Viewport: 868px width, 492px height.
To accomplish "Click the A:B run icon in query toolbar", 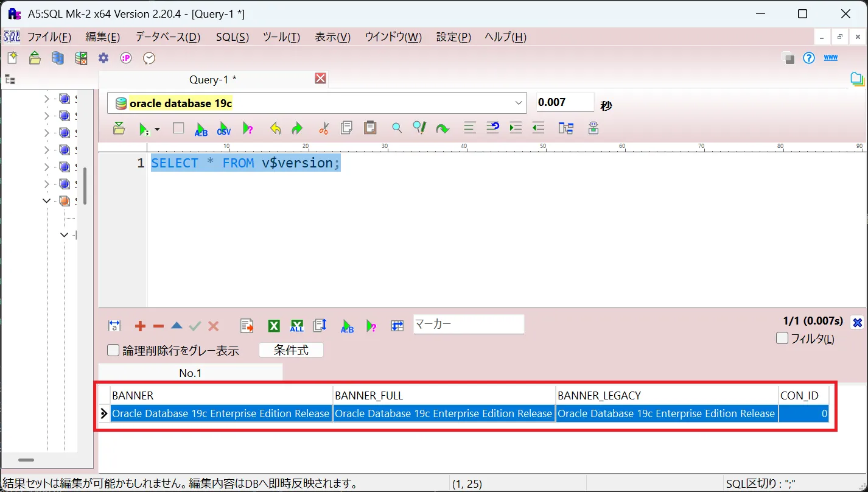I will [201, 128].
